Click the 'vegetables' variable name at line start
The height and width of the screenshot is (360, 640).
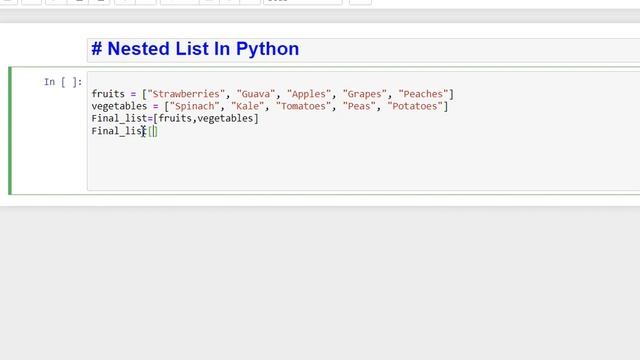(x=119, y=107)
